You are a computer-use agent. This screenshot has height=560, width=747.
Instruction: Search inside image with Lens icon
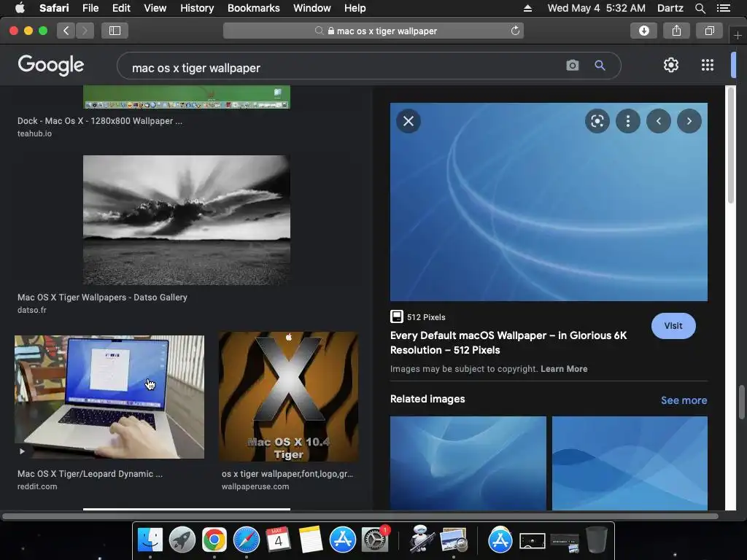597,121
